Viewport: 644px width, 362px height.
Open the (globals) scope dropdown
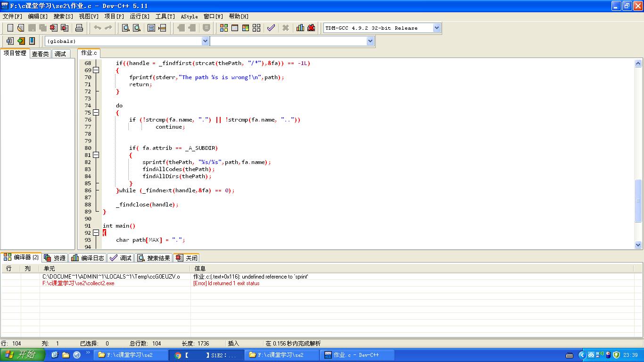click(x=205, y=41)
